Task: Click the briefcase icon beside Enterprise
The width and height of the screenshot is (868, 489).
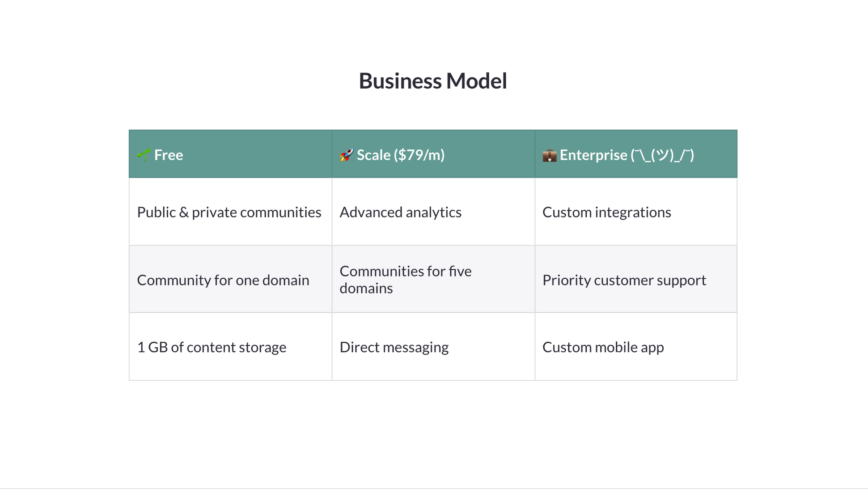Action: click(550, 155)
